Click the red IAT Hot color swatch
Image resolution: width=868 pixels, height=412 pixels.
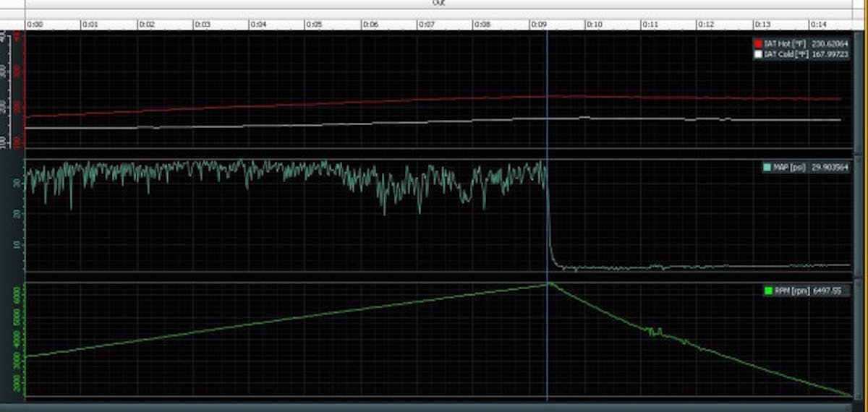click(x=757, y=43)
